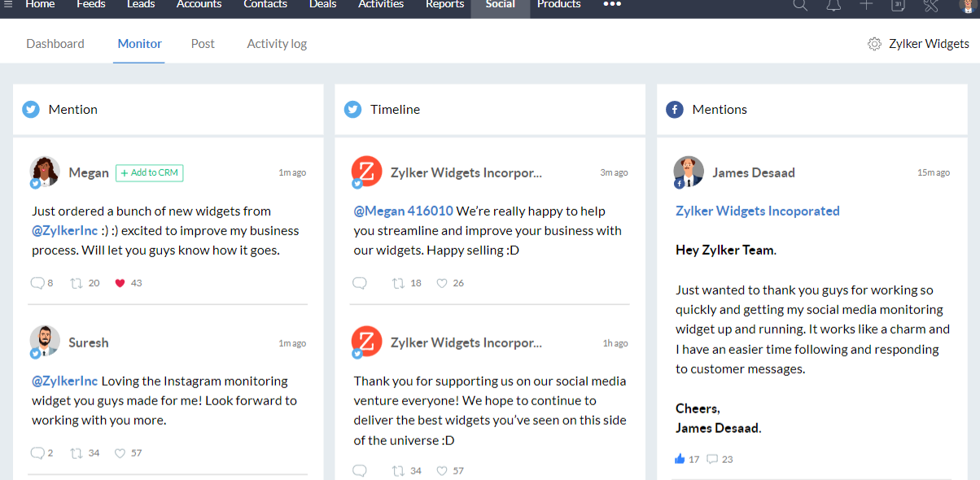980x480 pixels.
Task: Open the Leads module
Action: tap(141, 4)
